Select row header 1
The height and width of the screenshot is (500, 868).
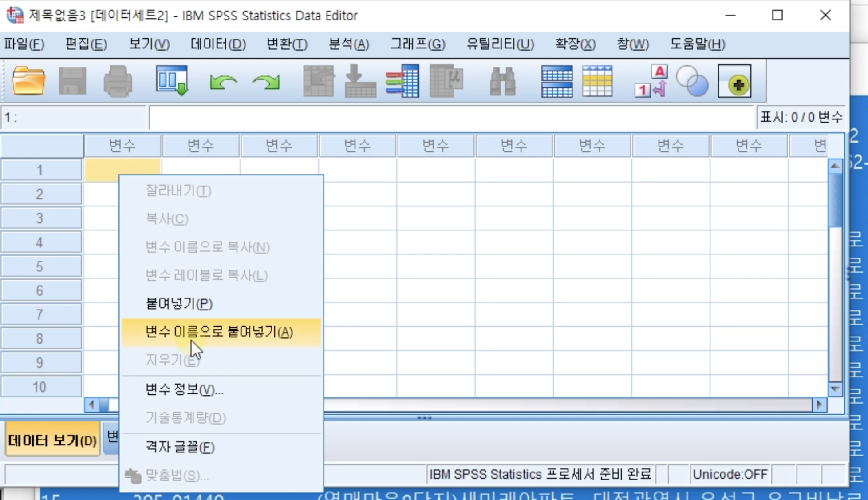pos(41,170)
